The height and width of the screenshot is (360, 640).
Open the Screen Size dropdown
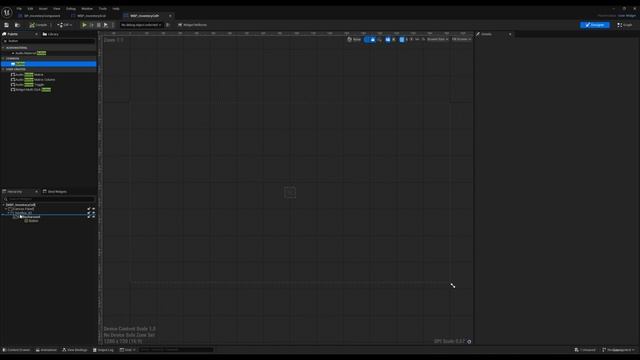[438, 40]
